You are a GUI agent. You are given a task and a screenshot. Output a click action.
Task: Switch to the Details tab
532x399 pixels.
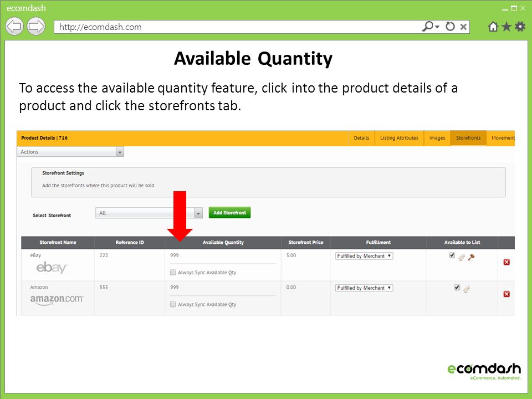coord(361,138)
